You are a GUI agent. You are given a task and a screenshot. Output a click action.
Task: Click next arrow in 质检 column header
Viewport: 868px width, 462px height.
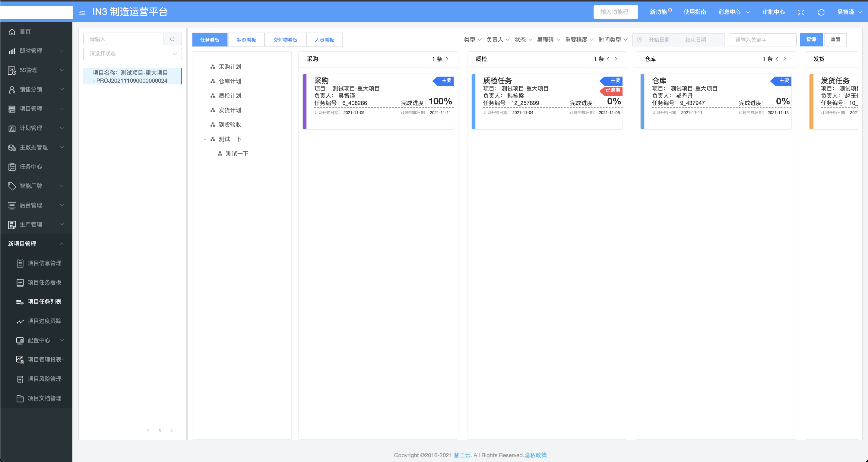pos(616,59)
